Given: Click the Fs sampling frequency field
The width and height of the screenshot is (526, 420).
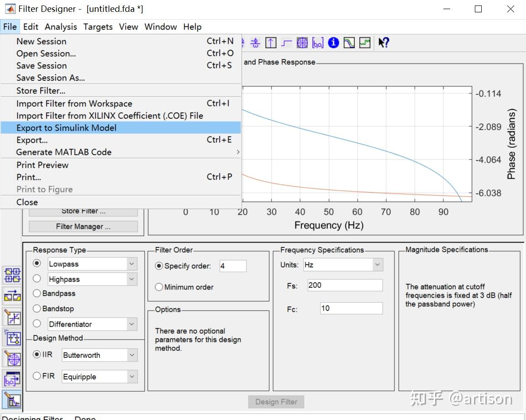Looking at the screenshot, I should (x=345, y=285).
